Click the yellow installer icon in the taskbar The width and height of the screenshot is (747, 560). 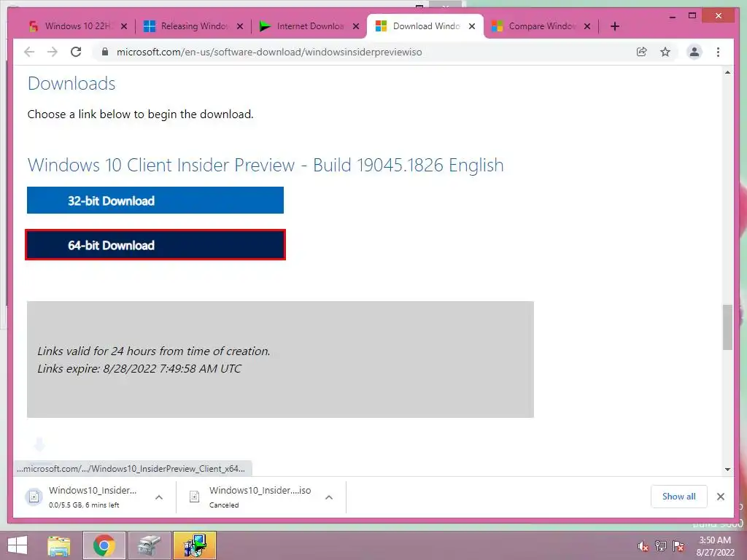194,545
